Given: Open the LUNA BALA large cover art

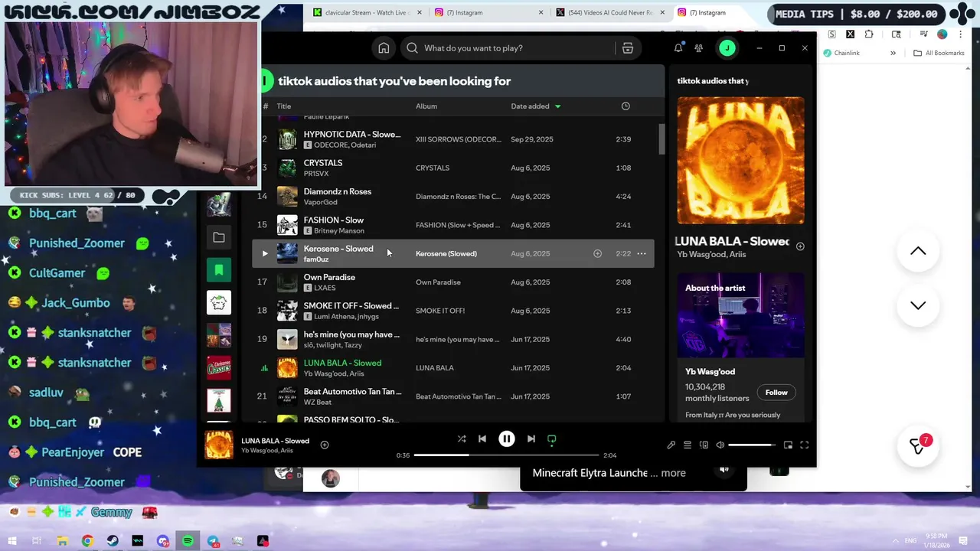Looking at the screenshot, I should [x=740, y=160].
